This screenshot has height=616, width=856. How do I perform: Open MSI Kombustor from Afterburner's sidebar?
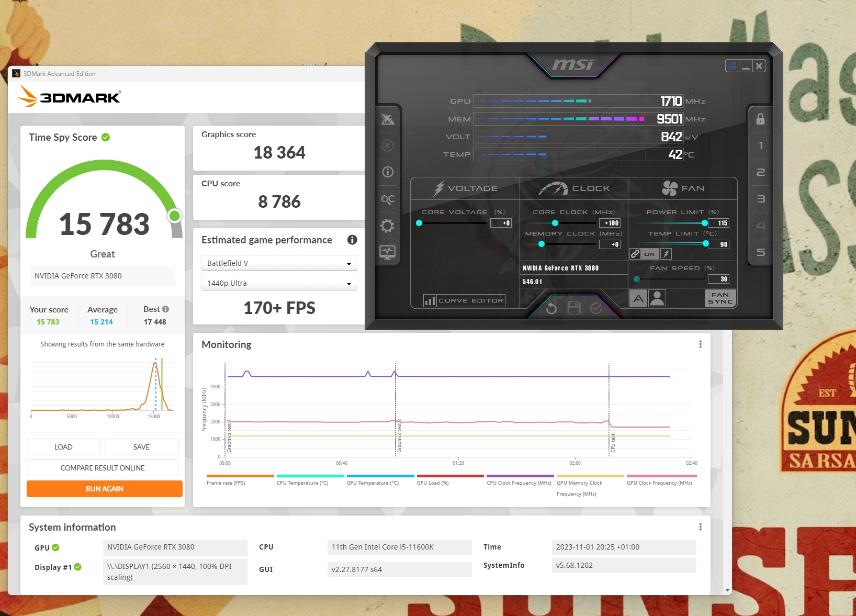tap(388, 119)
